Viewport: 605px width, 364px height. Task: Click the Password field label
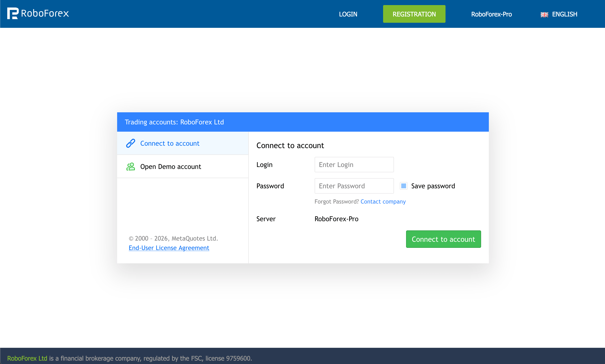pyautogui.click(x=270, y=186)
